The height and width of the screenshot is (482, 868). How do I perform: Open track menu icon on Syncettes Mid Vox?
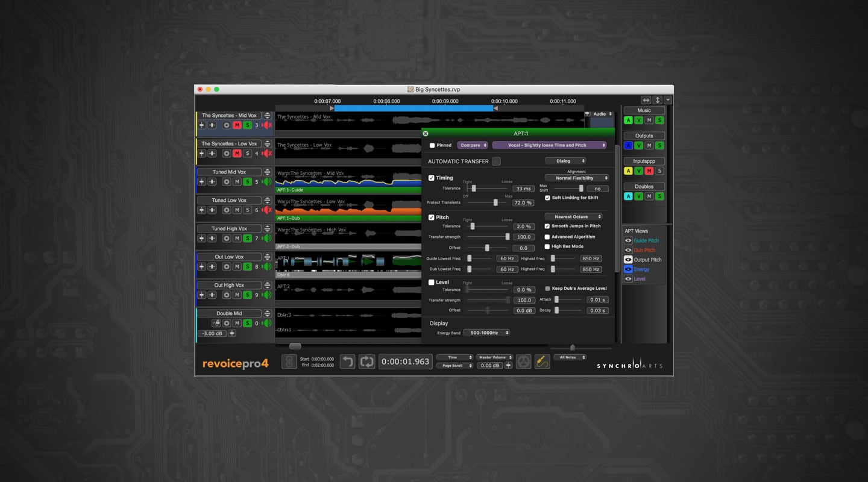pyautogui.click(x=267, y=116)
